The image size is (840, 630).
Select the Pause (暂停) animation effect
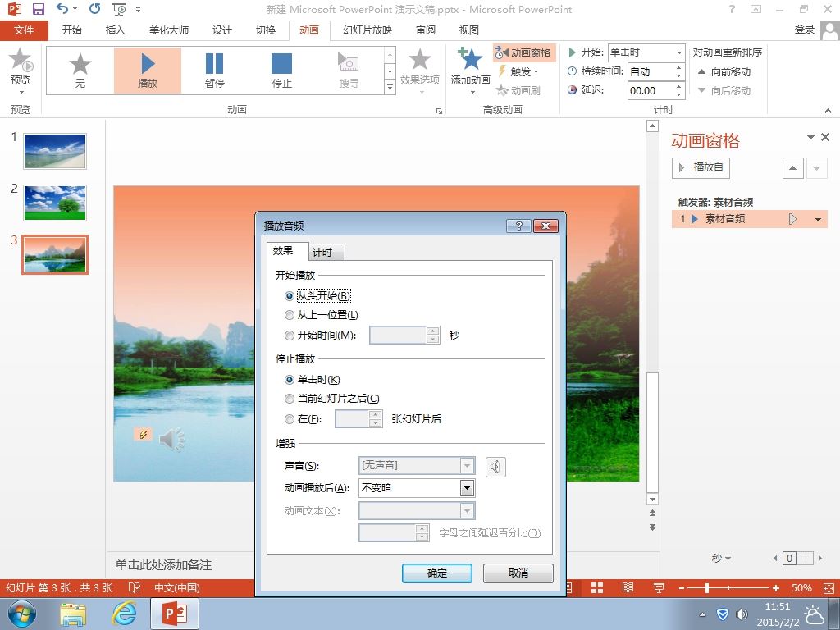click(x=214, y=71)
